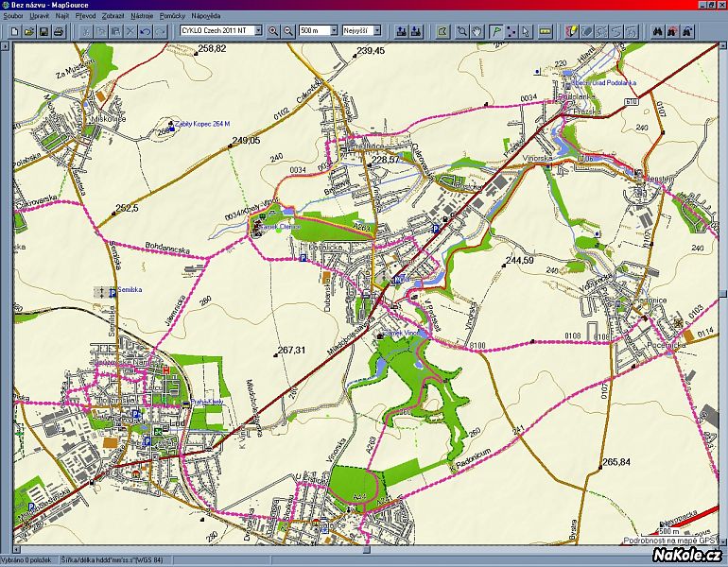Click the up arrow of the vertical scrollbar

click(723, 46)
